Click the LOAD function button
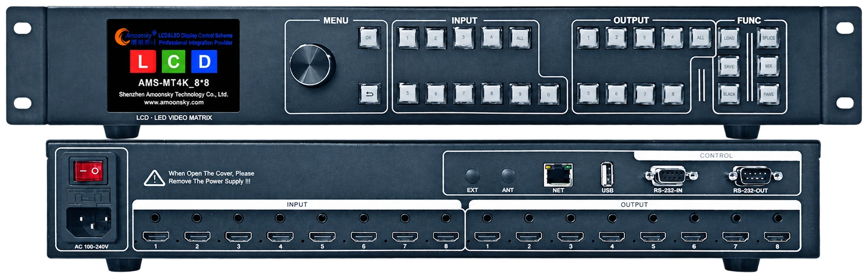 click(729, 38)
